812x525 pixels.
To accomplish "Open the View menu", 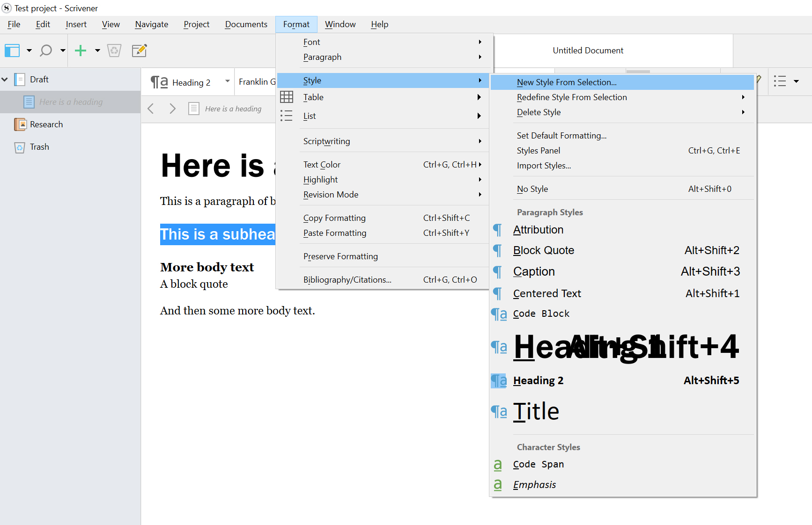I will (111, 24).
